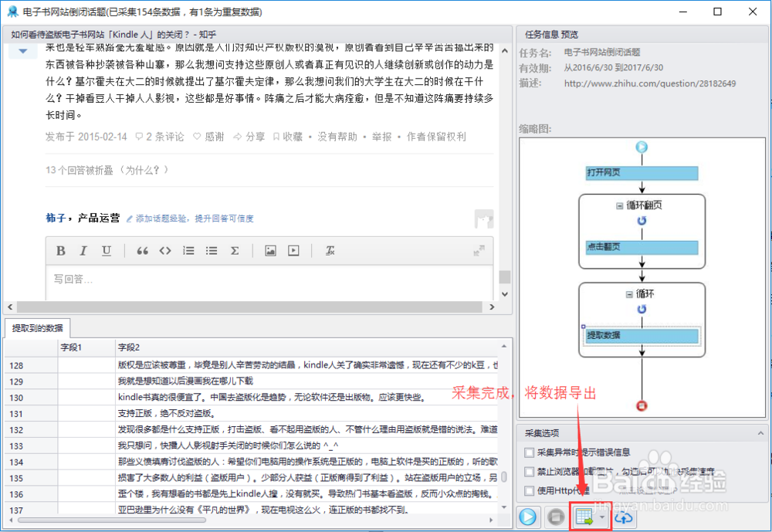
Task: Click the 分享 share link
Action: (249, 137)
